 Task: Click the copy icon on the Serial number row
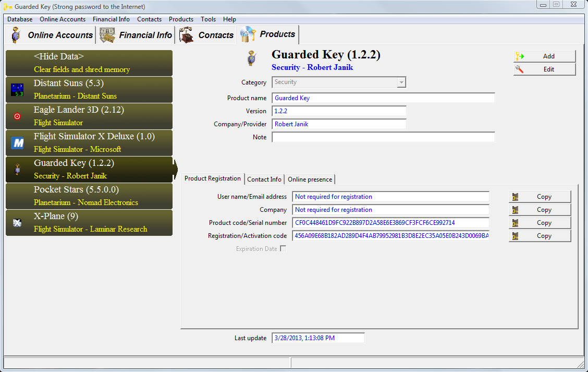(x=515, y=223)
